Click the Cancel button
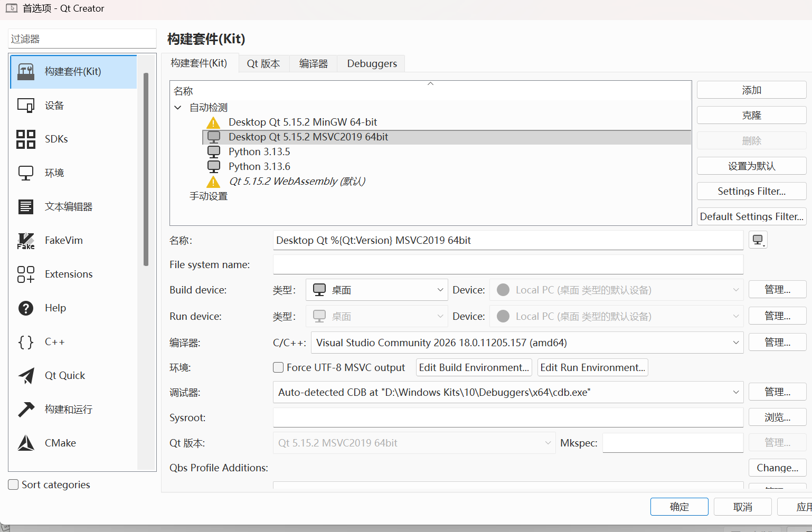This screenshot has width=812, height=532. click(x=743, y=507)
